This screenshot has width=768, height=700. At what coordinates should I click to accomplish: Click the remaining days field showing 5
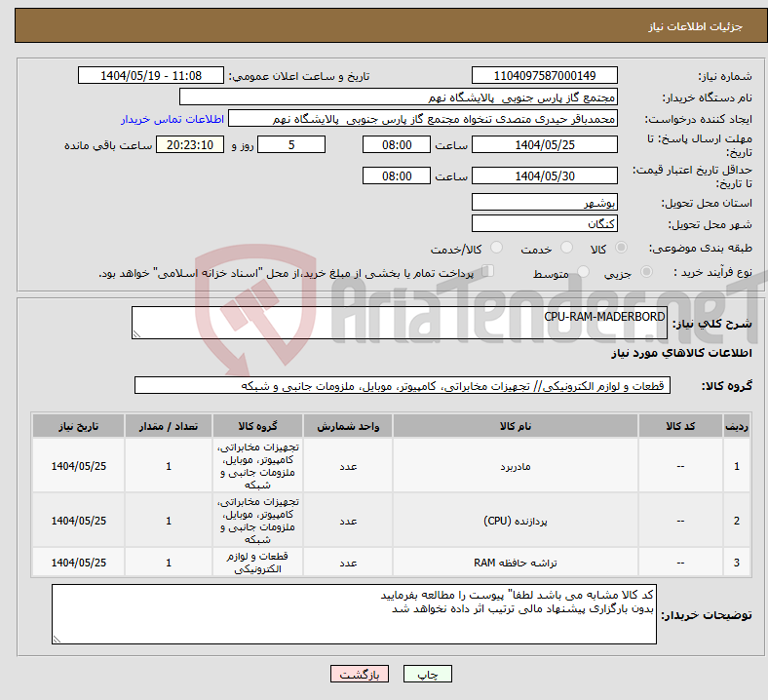[291, 144]
